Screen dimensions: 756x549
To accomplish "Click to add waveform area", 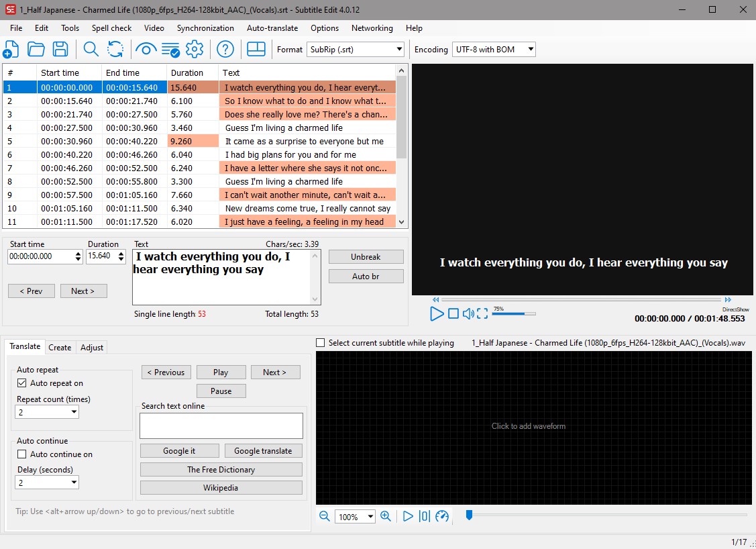I will (534, 428).
